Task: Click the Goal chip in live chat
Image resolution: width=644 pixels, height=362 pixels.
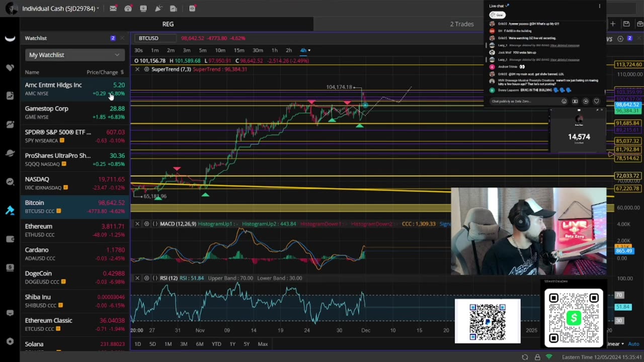Action: click(x=497, y=15)
